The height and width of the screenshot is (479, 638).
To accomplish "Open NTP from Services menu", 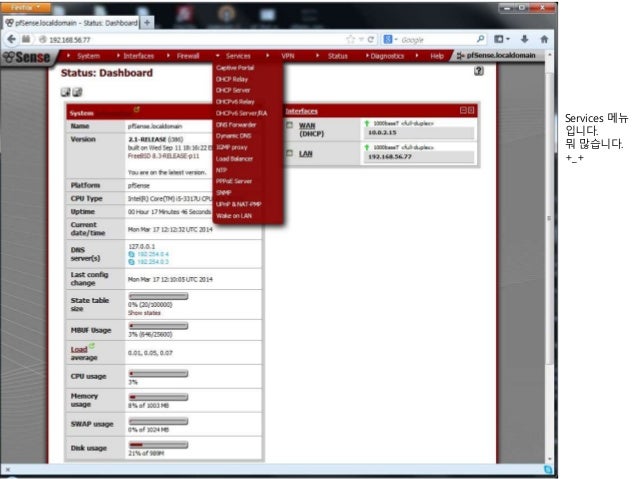I will coord(221,170).
